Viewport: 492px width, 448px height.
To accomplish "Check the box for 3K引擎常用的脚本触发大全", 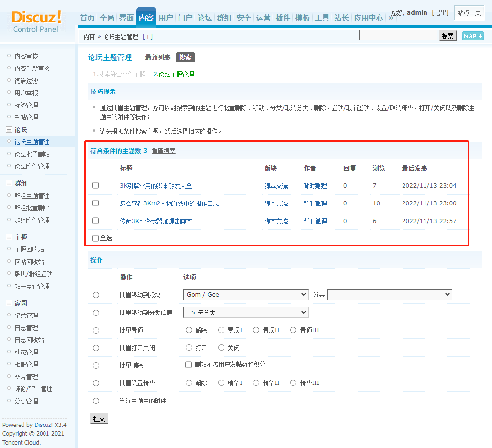I will click(x=96, y=185).
